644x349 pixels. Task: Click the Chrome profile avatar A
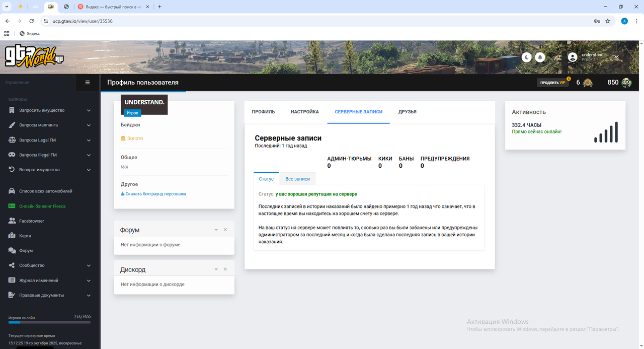(624, 21)
